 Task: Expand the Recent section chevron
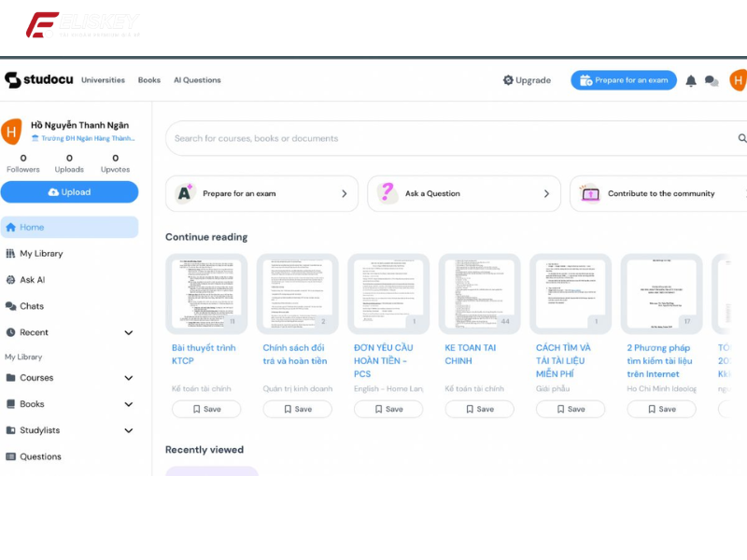point(129,332)
